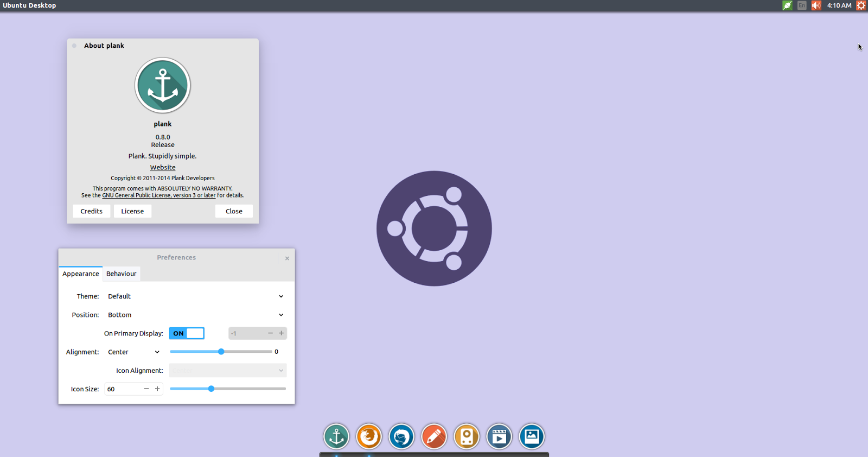The height and width of the screenshot is (457, 868).
Task: Click the "Plank. Stupidly simple." tagline
Action: coord(163,156)
